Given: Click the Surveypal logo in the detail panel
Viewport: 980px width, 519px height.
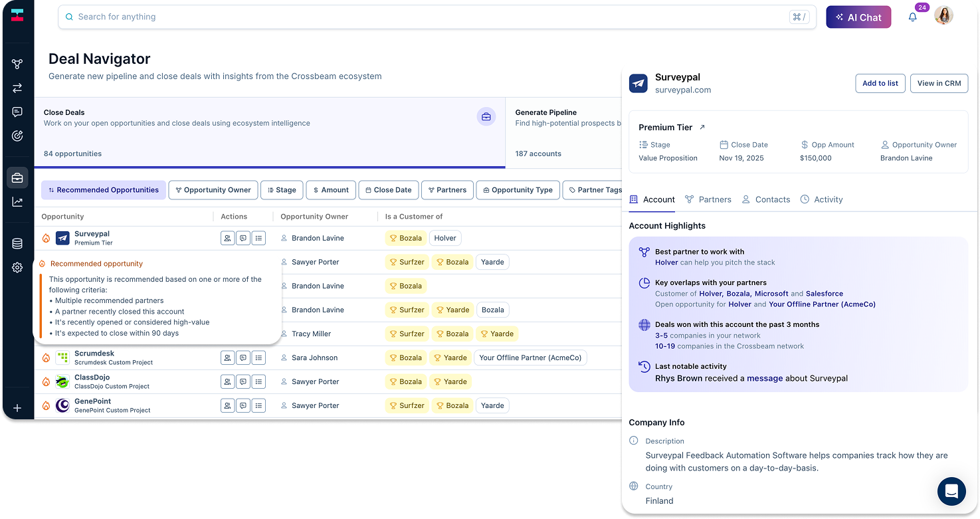Looking at the screenshot, I should pos(638,83).
